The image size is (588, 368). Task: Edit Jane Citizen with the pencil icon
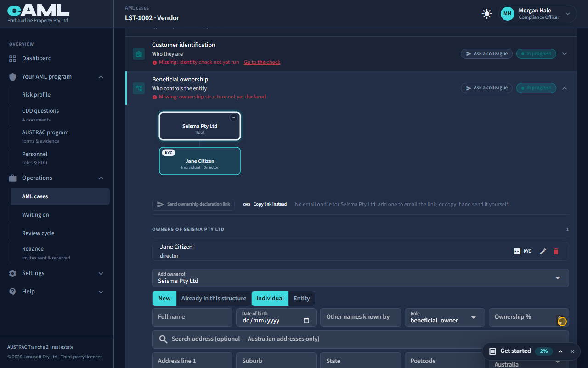[543, 251]
